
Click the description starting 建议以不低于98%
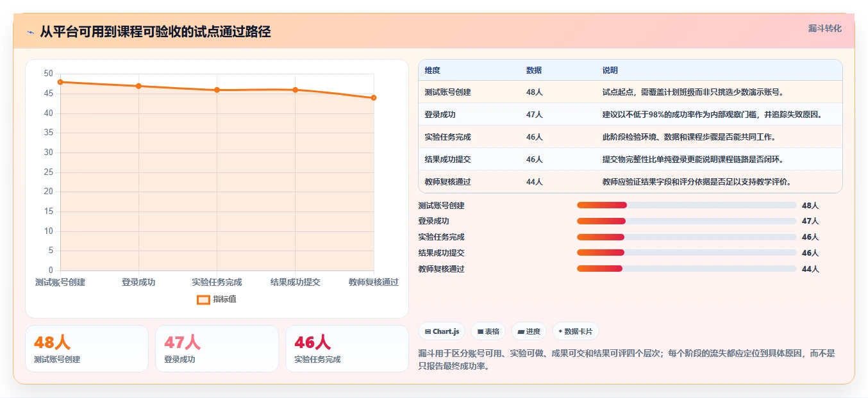(x=712, y=115)
